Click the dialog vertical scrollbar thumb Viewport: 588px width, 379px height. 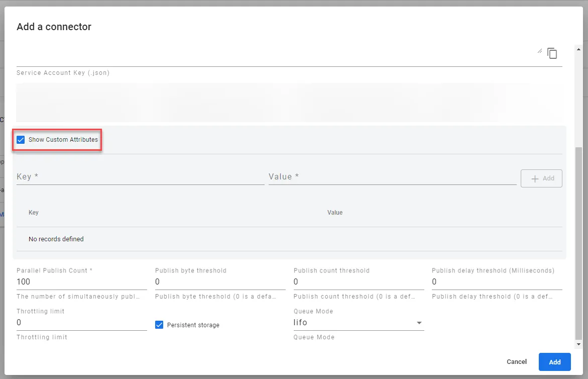(x=578, y=243)
